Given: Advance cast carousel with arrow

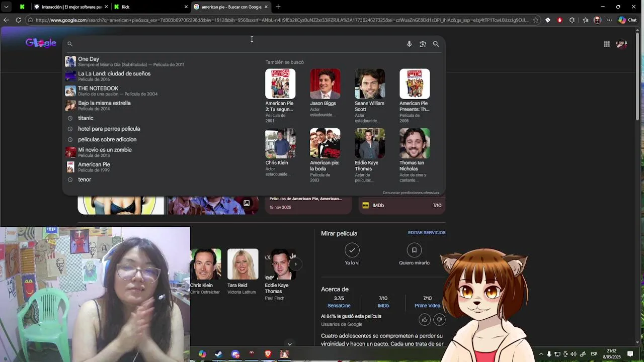Looking at the screenshot, I should point(295,264).
